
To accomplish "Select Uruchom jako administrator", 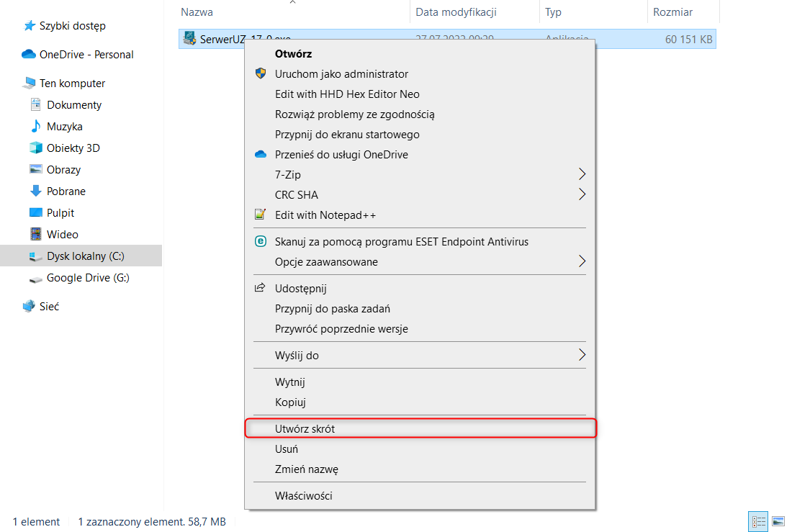I will click(x=341, y=74).
